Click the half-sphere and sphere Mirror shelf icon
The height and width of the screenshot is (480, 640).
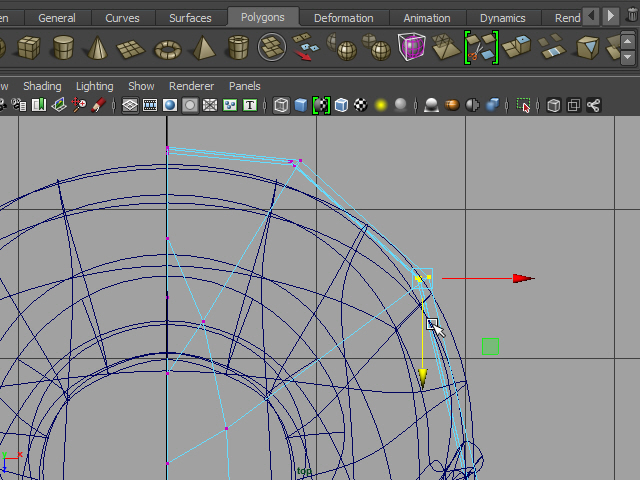tap(342, 47)
